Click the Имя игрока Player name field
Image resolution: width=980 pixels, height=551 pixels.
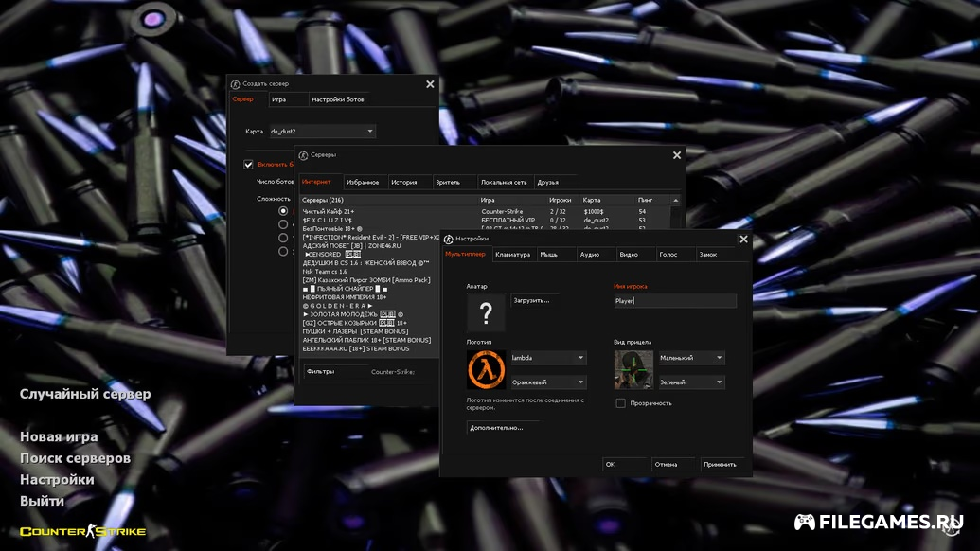pyautogui.click(x=675, y=300)
